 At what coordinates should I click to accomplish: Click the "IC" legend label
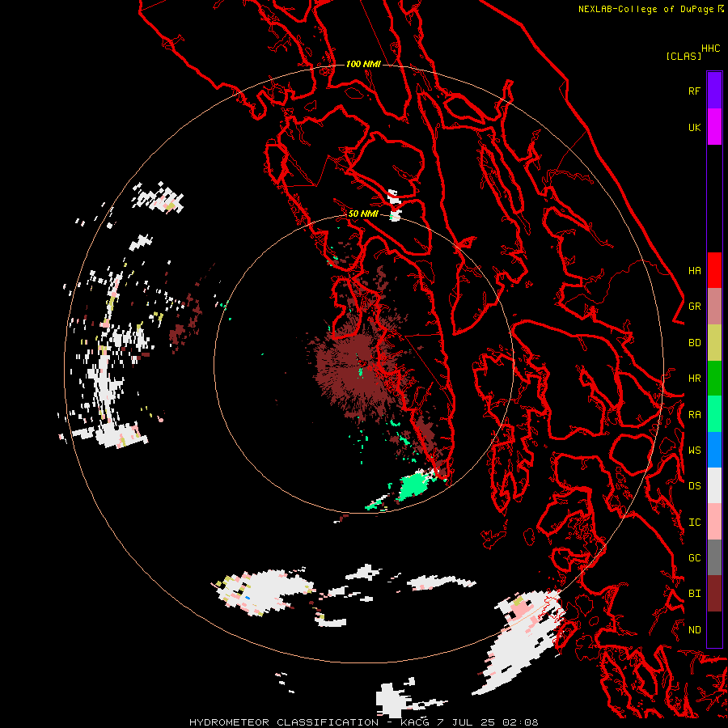(695, 523)
